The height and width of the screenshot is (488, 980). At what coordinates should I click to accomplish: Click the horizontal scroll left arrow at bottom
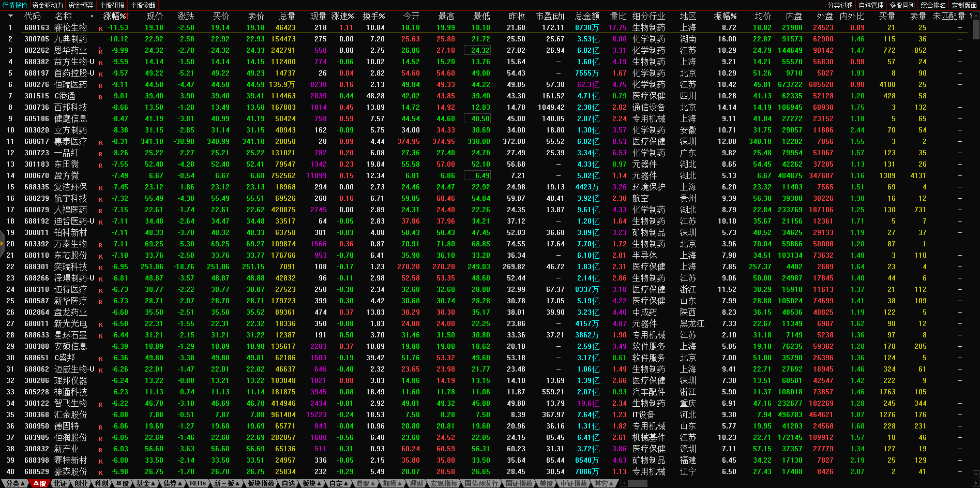pos(624,483)
